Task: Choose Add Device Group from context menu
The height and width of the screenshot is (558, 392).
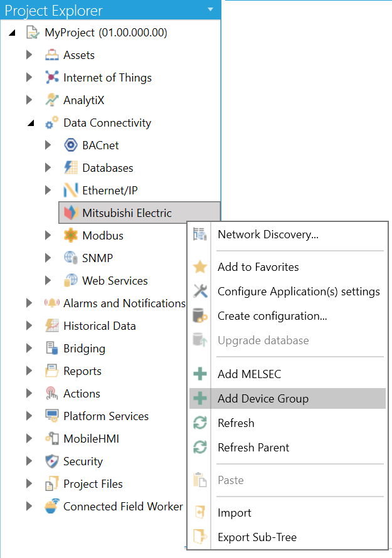Action: coord(263,399)
